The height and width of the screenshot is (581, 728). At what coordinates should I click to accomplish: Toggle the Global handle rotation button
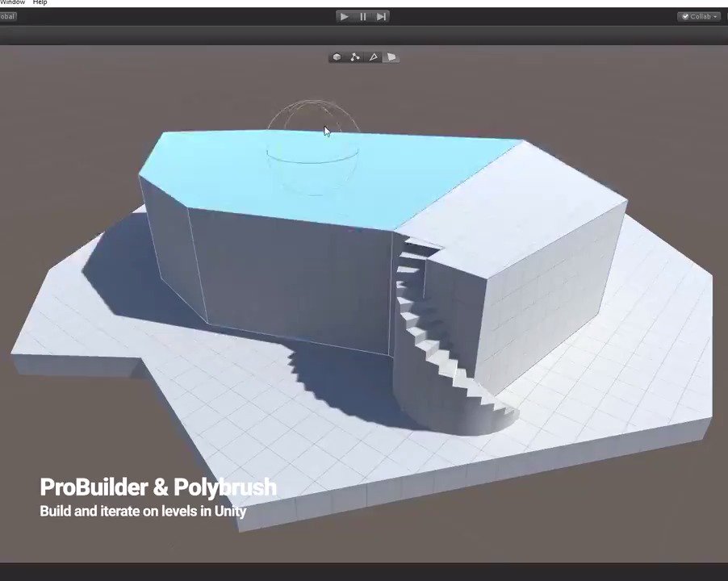8,16
